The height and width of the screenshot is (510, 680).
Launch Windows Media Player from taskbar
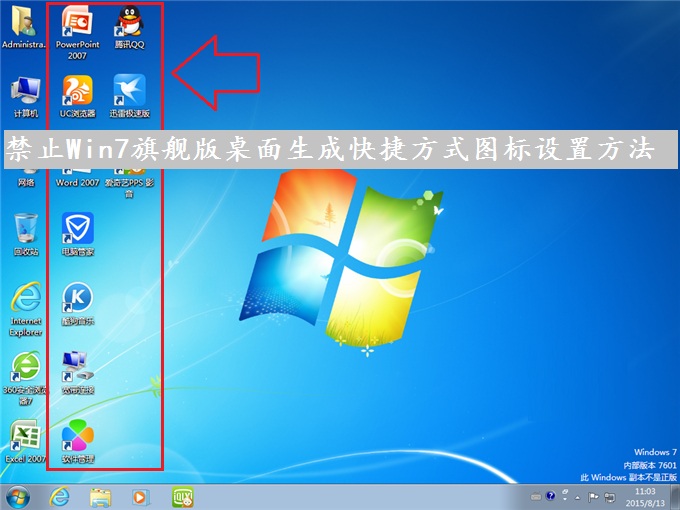[x=141, y=497]
